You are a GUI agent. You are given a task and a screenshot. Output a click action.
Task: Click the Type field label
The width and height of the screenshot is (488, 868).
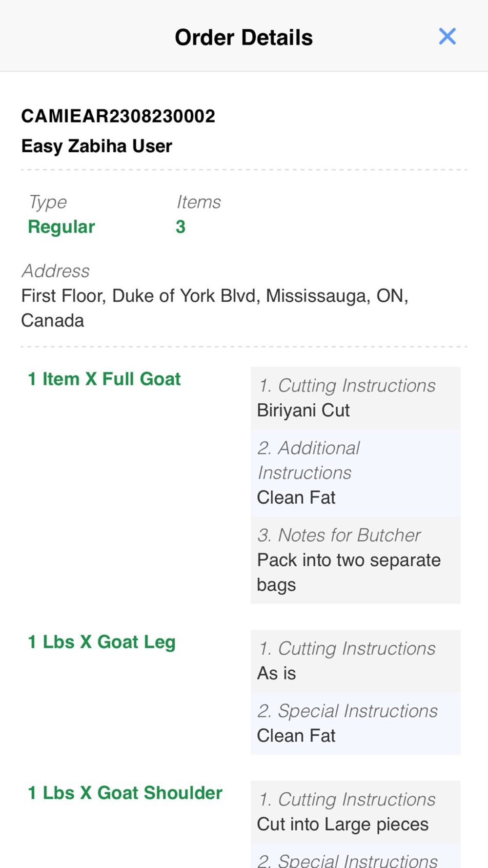(47, 202)
